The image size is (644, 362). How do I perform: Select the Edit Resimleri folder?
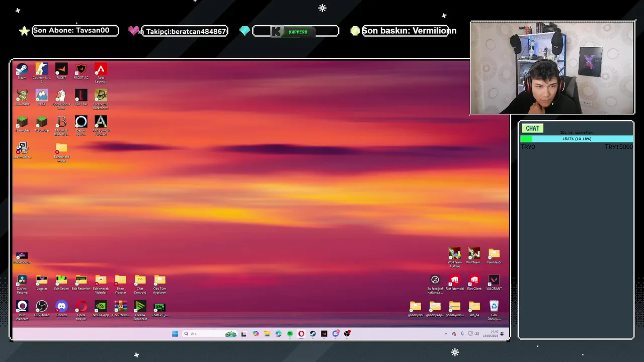[81, 283]
